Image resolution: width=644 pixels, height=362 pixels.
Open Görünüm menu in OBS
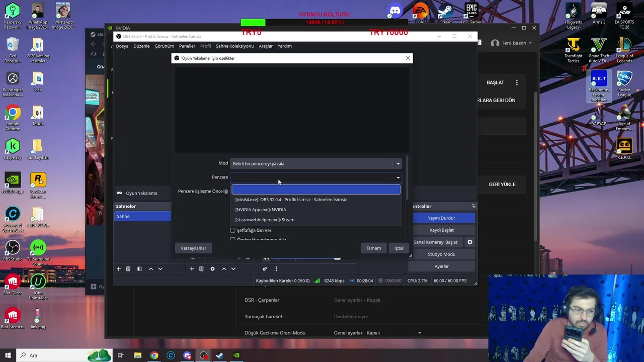pyautogui.click(x=164, y=46)
